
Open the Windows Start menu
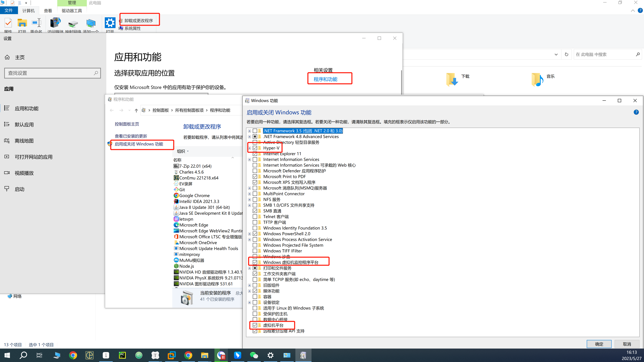pyautogui.click(x=7, y=355)
